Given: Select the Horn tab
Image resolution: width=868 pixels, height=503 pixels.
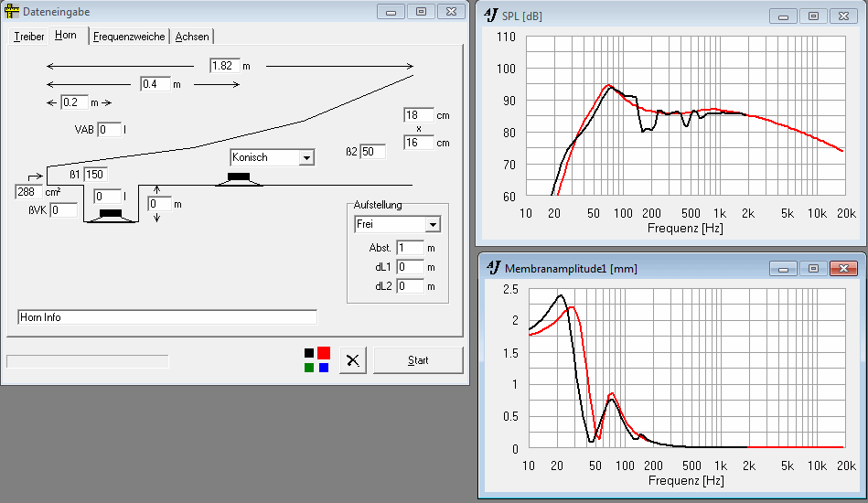Looking at the screenshot, I should click(x=66, y=35).
